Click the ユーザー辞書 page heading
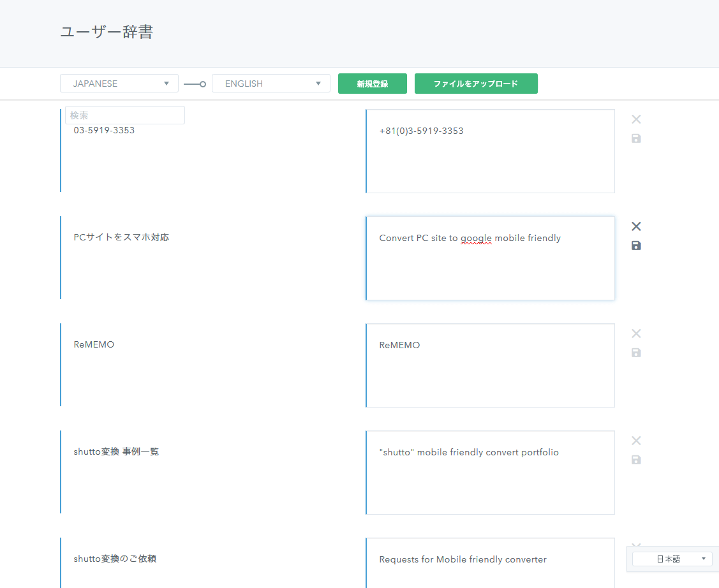 pos(107,32)
